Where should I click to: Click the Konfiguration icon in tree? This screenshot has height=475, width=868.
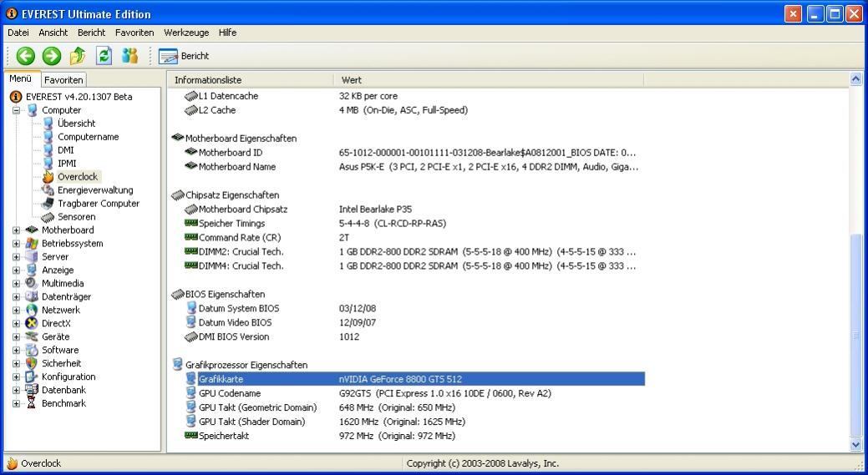pos(32,376)
